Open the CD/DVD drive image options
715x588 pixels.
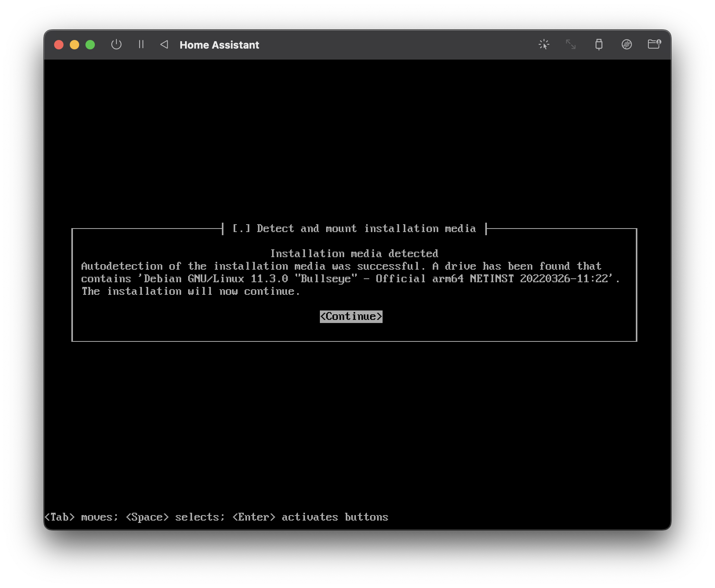pos(627,44)
